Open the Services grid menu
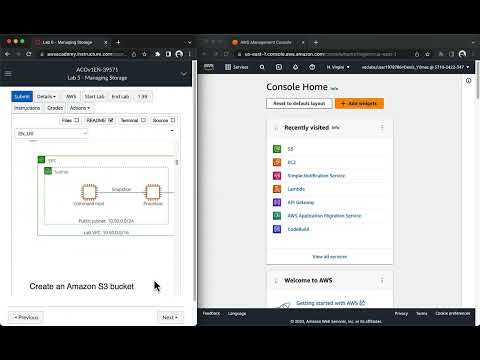 tap(237, 67)
